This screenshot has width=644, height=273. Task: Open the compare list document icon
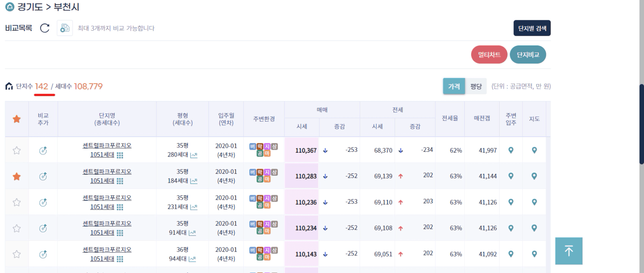pyautogui.click(x=65, y=28)
